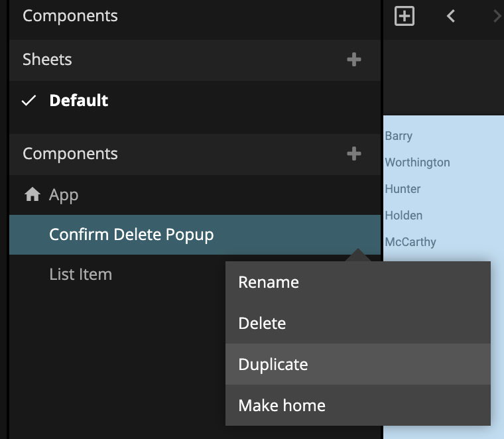
Task: Select Make home in the context menu
Action: pyautogui.click(x=282, y=405)
